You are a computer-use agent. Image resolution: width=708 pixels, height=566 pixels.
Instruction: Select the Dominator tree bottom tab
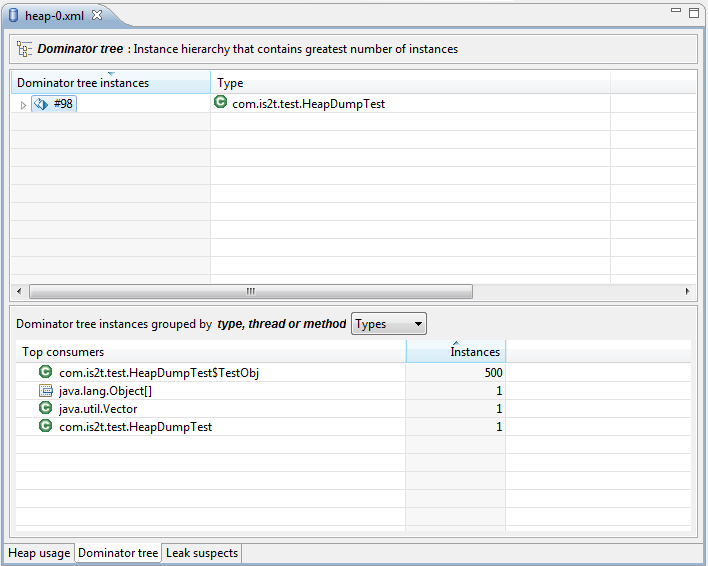pyautogui.click(x=118, y=553)
